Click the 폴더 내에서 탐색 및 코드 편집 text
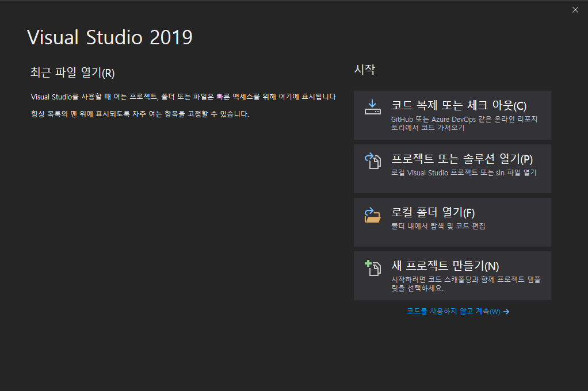 pos(438,226)
